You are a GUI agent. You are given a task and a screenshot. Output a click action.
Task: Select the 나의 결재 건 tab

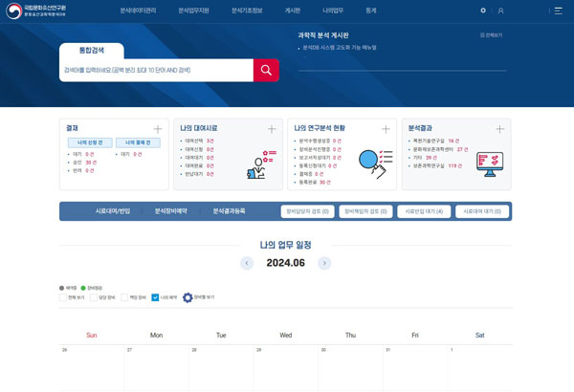point(138,142)
